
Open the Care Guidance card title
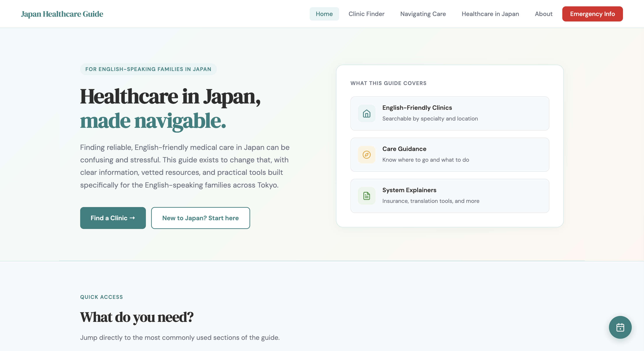pos(404,149)
